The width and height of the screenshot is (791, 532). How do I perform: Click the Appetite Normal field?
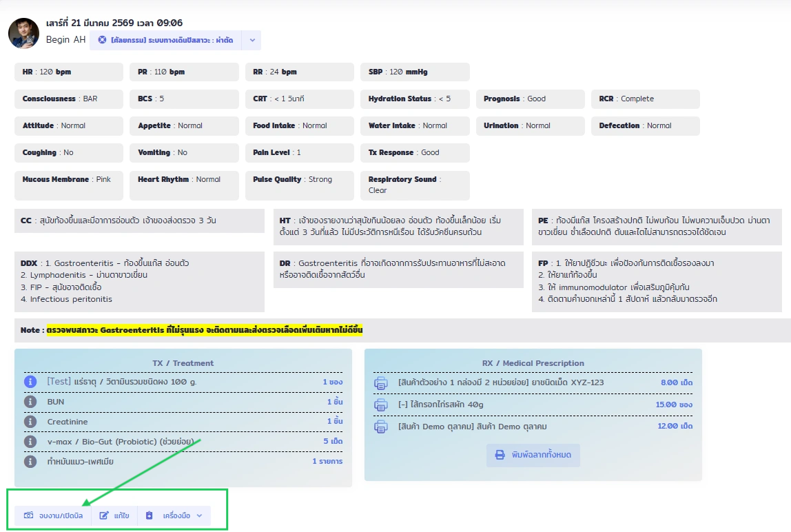coord(184,125)
